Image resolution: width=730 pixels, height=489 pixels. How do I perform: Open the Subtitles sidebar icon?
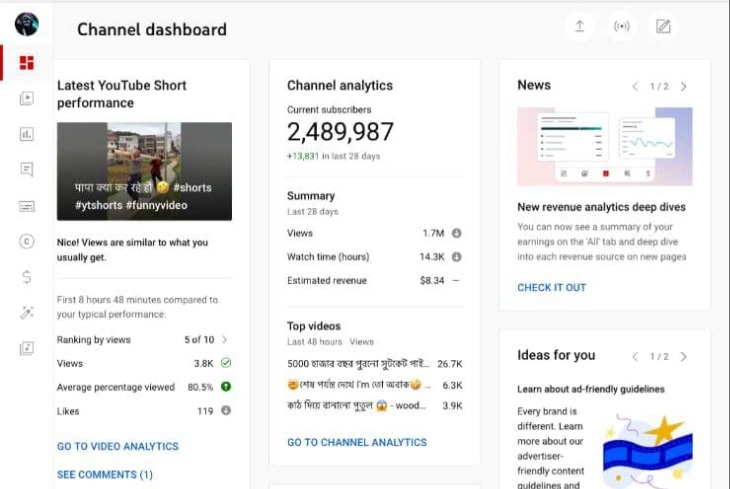pos(27,206)
